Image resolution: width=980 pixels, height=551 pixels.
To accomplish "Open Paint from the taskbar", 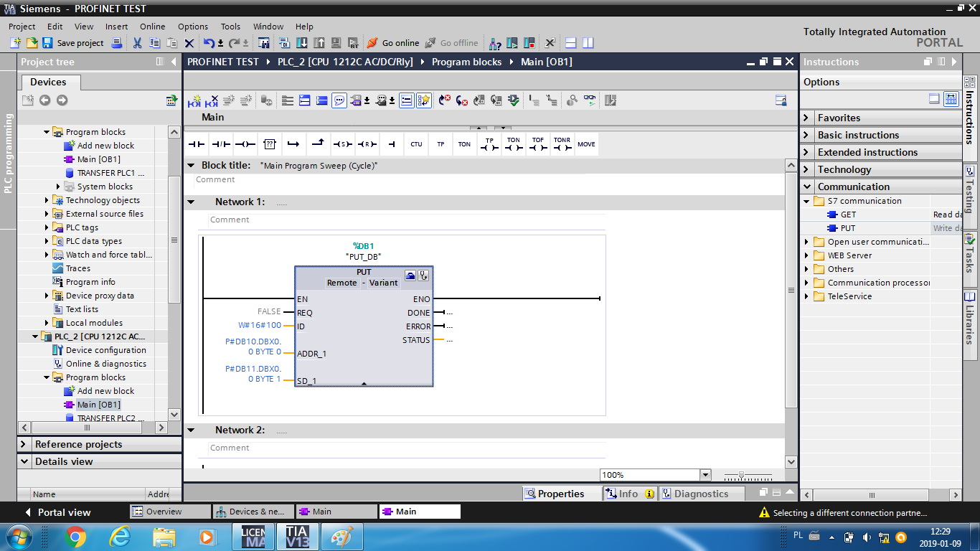I will [x=341, y=536].
